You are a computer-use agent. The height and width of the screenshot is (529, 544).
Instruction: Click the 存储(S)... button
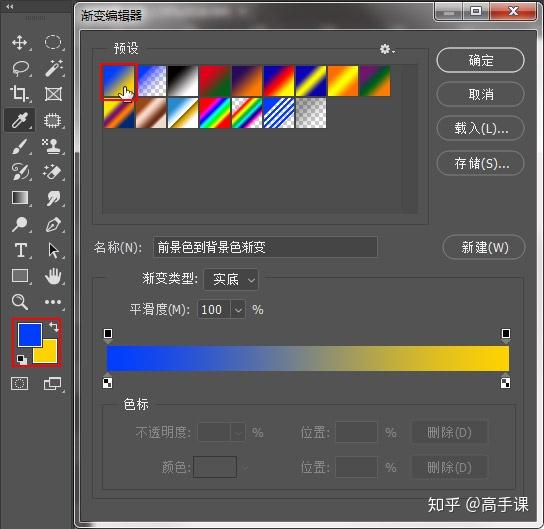tap(481, 163)
